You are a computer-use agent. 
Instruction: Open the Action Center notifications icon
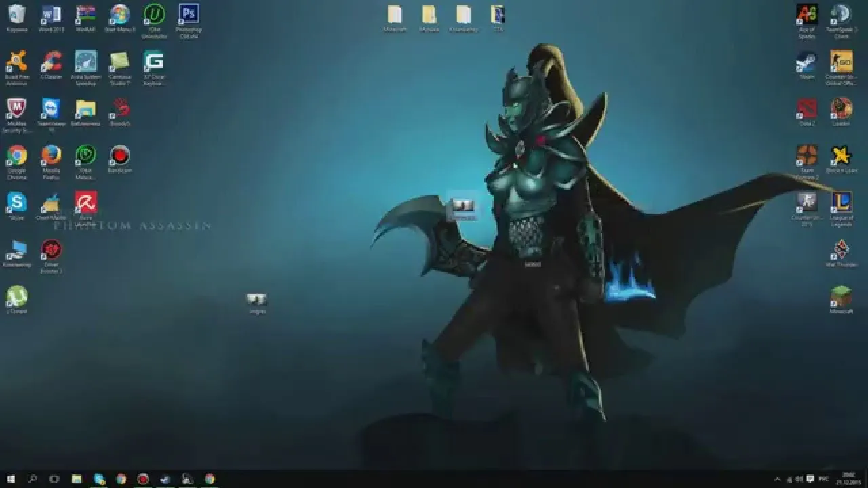click(810, 479)
